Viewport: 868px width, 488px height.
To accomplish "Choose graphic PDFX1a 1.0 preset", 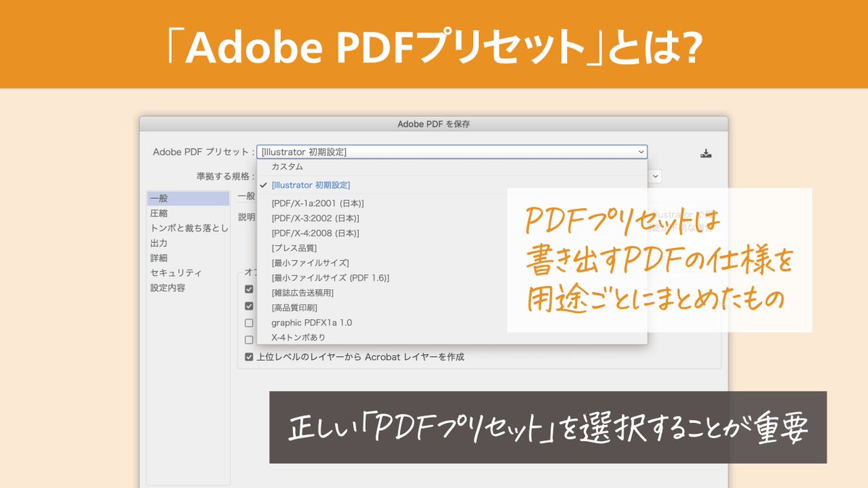I will [452, 322].
